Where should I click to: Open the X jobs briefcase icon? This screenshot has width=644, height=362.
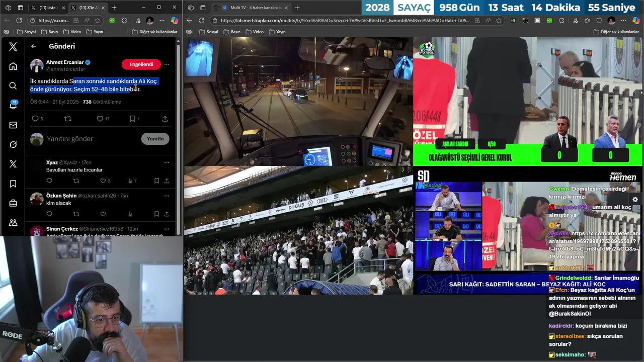coord(13,203)
